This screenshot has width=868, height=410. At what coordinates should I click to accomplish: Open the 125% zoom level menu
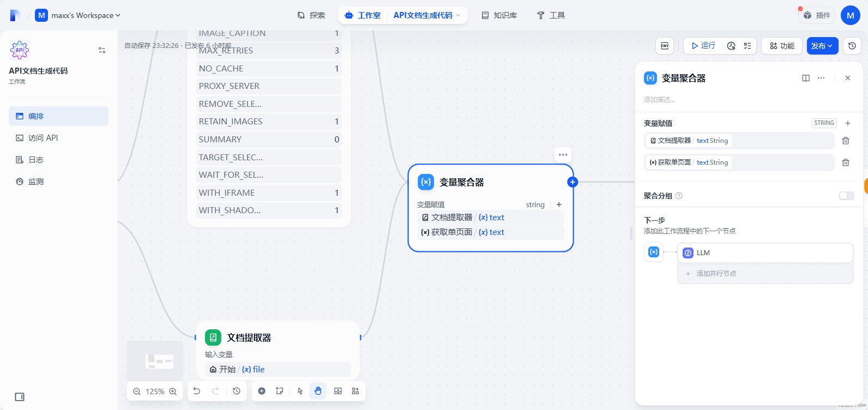[x=155, y=391]
